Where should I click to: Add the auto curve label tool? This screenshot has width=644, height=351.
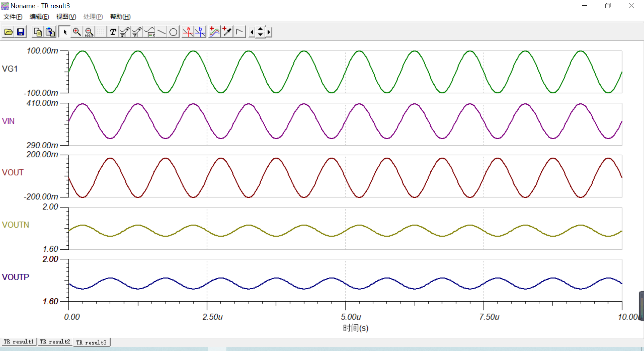tap(125, 32)
